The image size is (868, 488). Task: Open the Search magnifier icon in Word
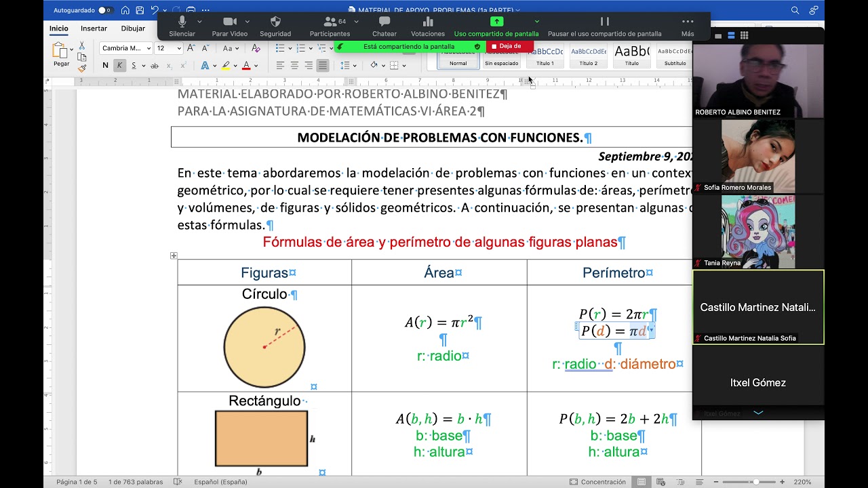(x=795, y=10)
